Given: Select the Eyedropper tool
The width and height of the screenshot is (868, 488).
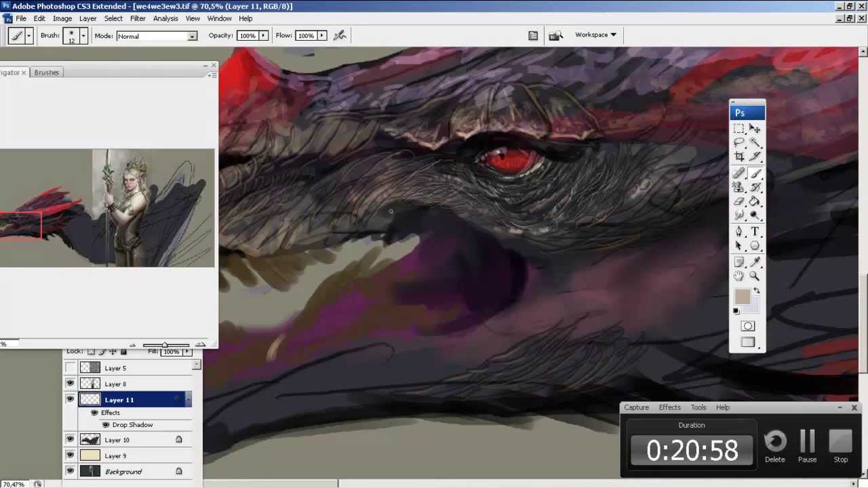Looking at the screenshot, I should (755, 262).
